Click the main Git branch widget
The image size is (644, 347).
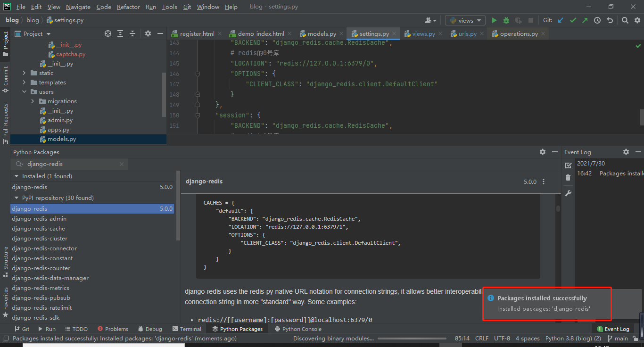(618, 338)
